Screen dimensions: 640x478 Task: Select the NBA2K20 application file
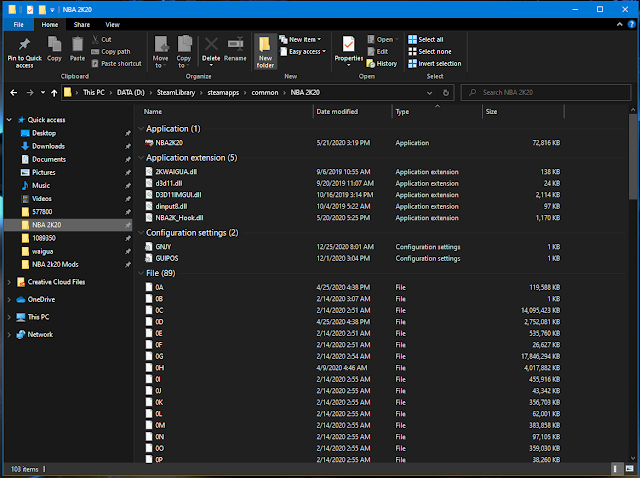tap(169, 143)
